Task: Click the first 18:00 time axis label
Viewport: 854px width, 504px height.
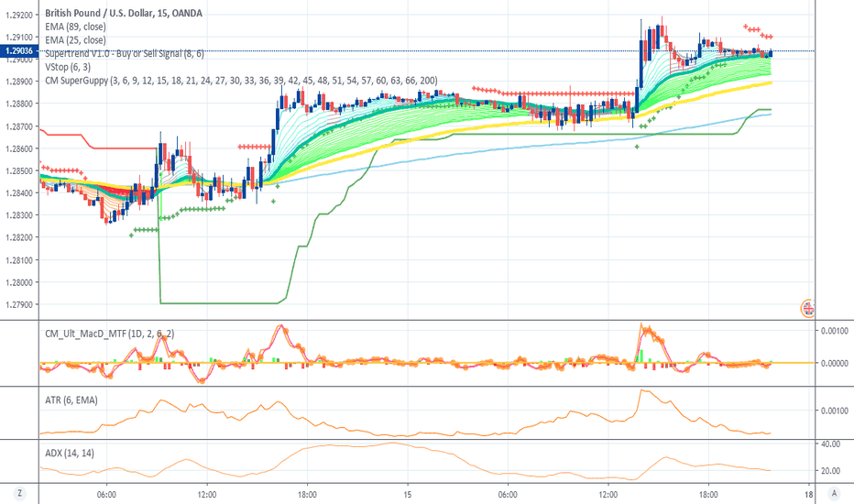Action: pyautogui.click(x=307, y=493)
